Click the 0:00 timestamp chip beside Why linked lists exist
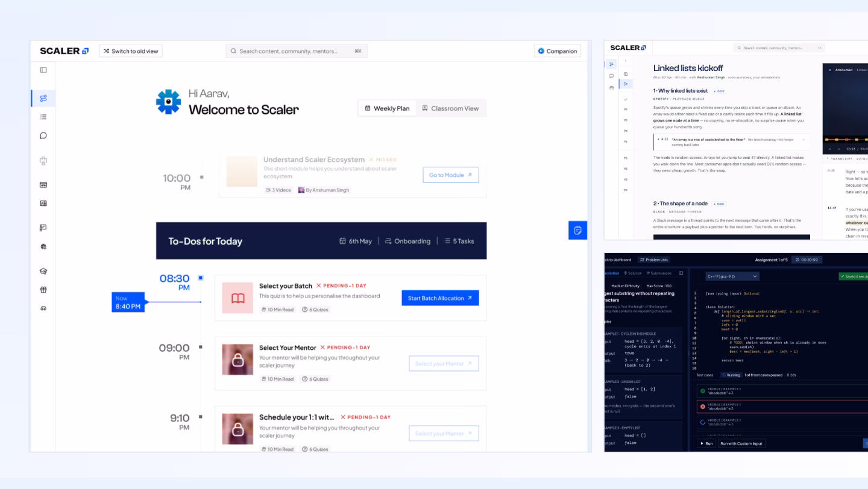 (719, 91)
